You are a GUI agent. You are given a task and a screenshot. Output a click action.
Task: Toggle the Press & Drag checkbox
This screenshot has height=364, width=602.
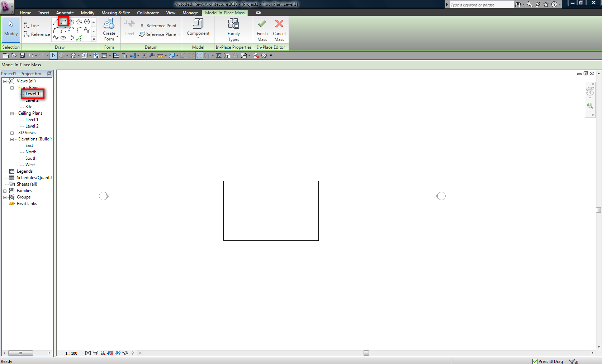(x=535, y=361)
